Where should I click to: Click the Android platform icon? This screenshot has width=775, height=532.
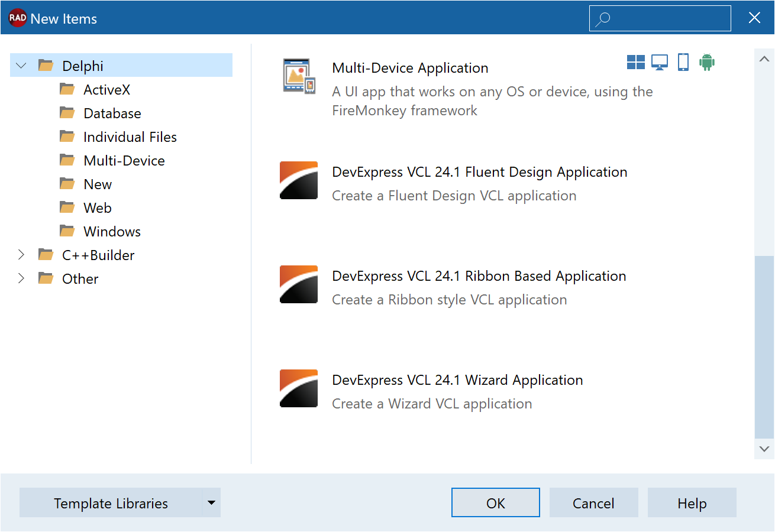pos(707,62)
